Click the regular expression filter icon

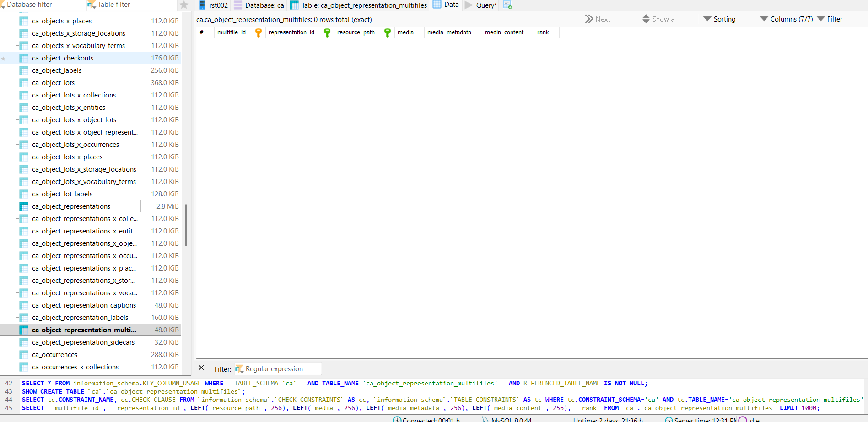pyautogui.click(x=239, y=369)
